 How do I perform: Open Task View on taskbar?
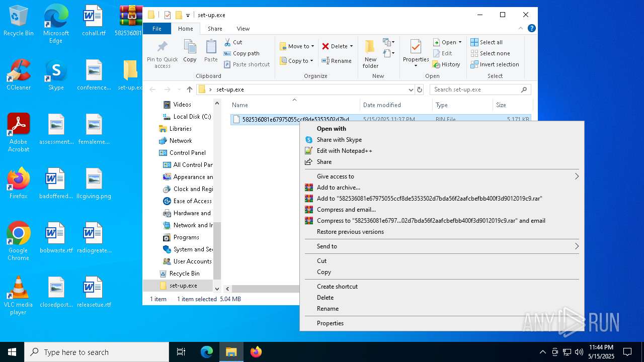pos(181,352)
